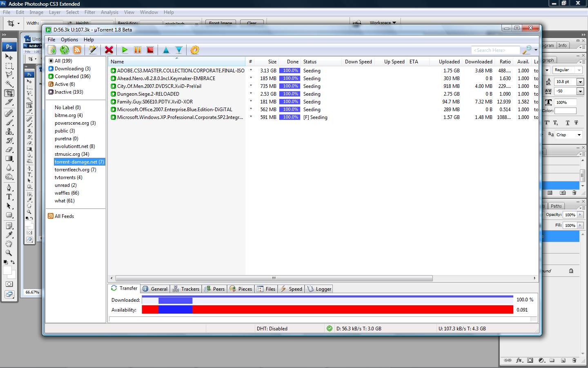Select Photoshop Rectangular Marquee tool
This screenshot has height=368, width=588.
9,66
